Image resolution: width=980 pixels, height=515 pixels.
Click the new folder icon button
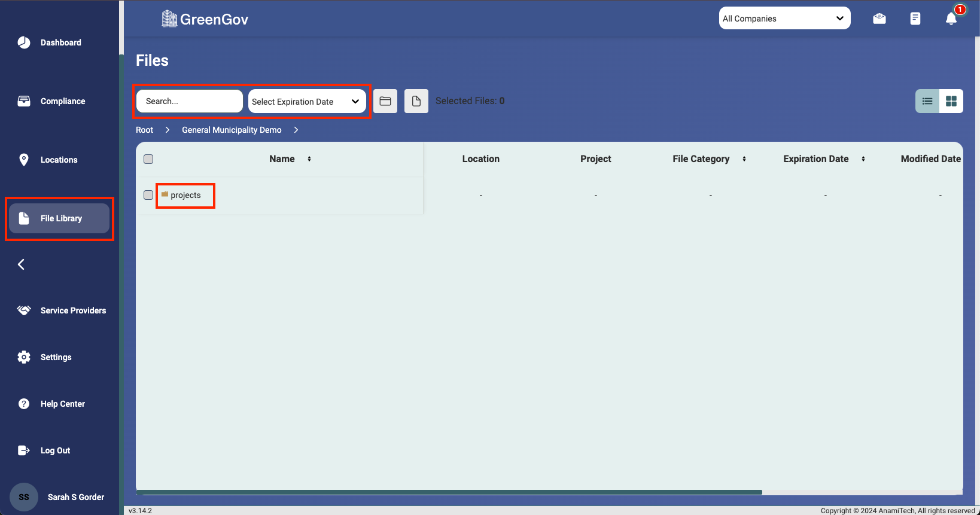(385, 101)
